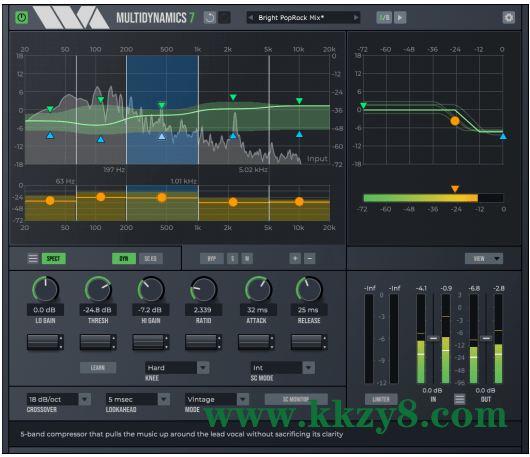
Task: Open the MODE dropdown set to Vintage
Action: [217, 399]
